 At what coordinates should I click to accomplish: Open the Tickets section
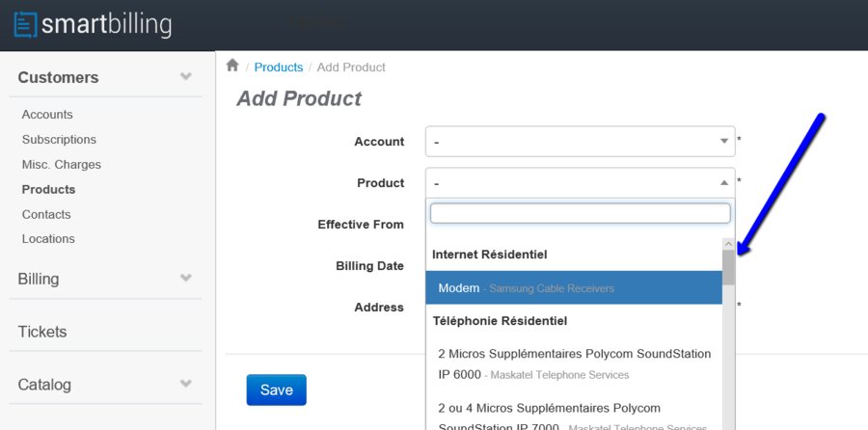[42, 332]
